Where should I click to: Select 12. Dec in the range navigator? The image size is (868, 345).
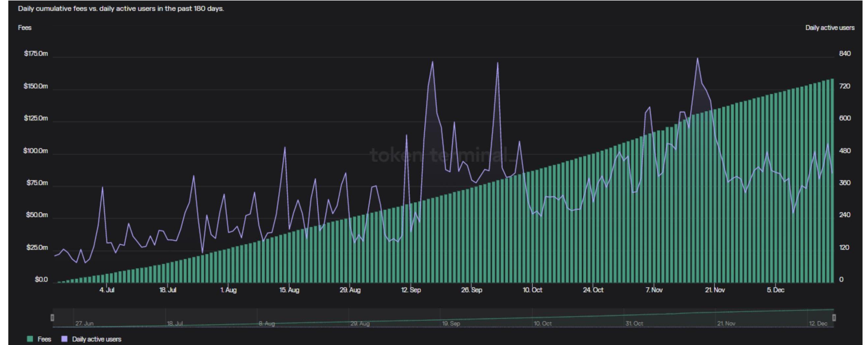(818, 324)
